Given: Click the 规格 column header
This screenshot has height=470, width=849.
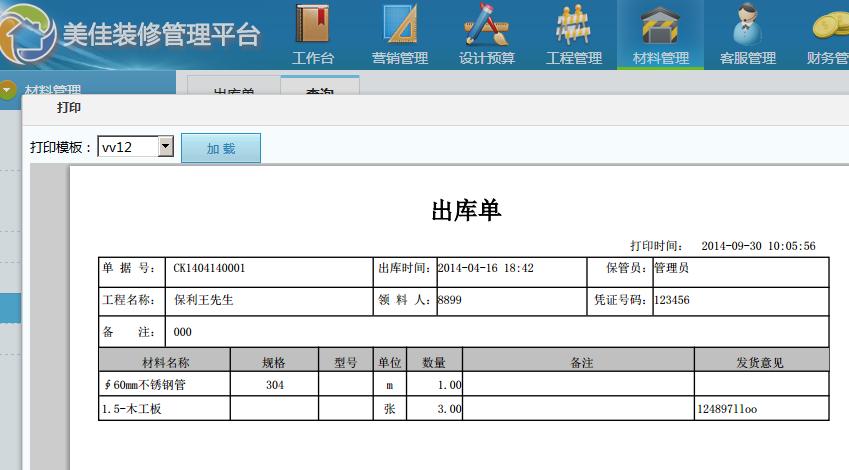Looking at the screenshot, I should pos(274,362).
